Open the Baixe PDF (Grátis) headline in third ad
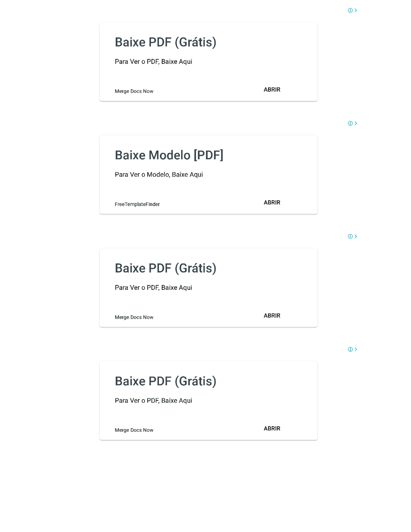This screenshot has height=532, width=411. coord(165,268)
